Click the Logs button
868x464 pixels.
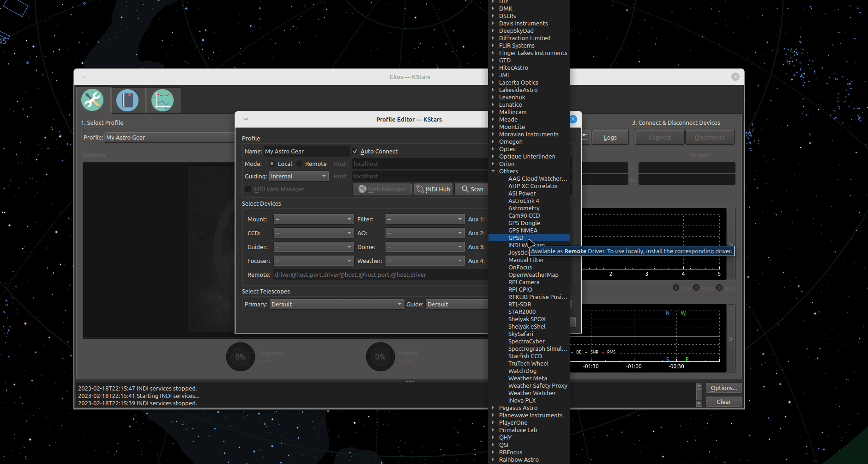[610, 137]
